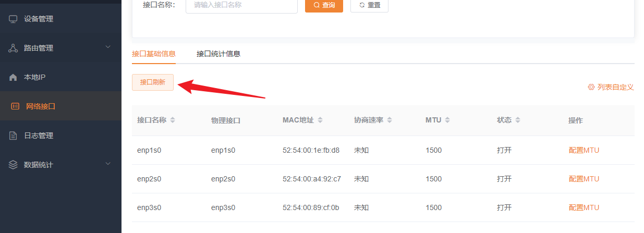The image size is (644, 233).
Task: Sort the table by 接口名称 column
Action: pyautogui.click(x=173, y=120)
